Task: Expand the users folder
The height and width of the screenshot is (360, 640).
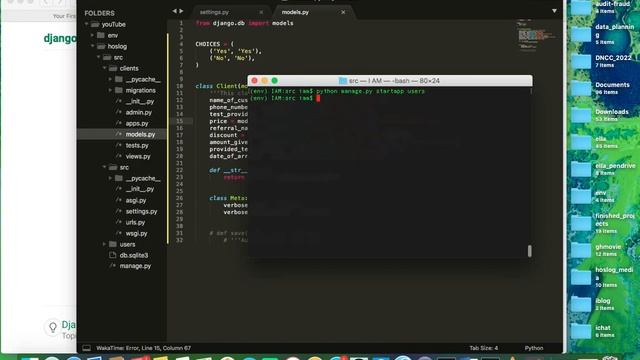Action: (x=104, y=244)
